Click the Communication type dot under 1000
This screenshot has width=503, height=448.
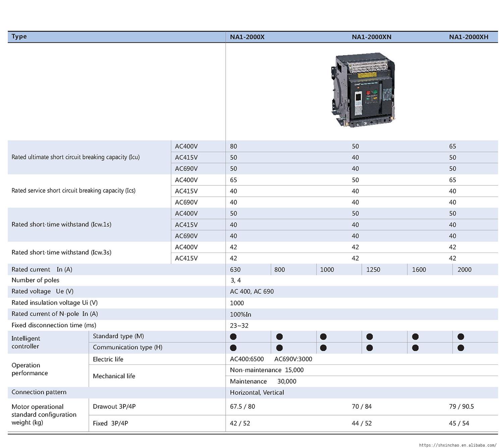(x=323, y=348)
